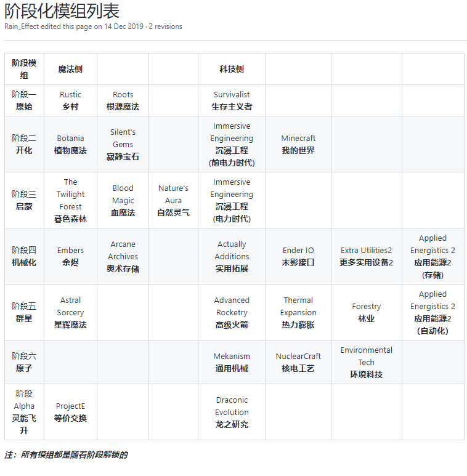
Task: Click the Actually Additions 实用拓展 cell
Action: point(232,256)
